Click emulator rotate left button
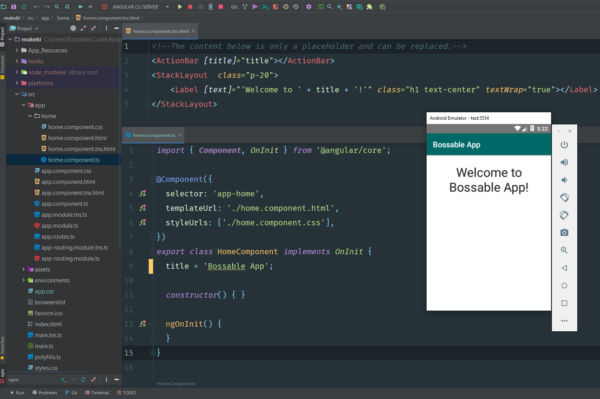Screen dimensions: 600x399 click(x=564, y=197)
